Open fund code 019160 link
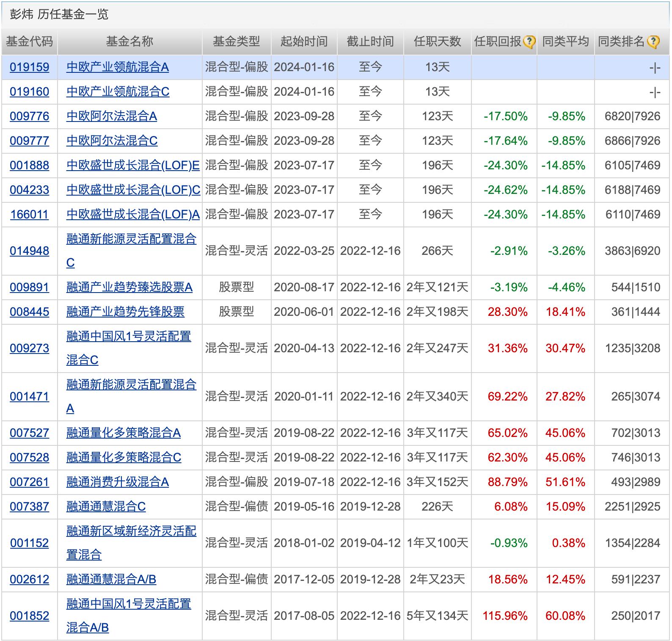Screen dimensions: 672x641 pyautogui.click(x=29, y=92)
